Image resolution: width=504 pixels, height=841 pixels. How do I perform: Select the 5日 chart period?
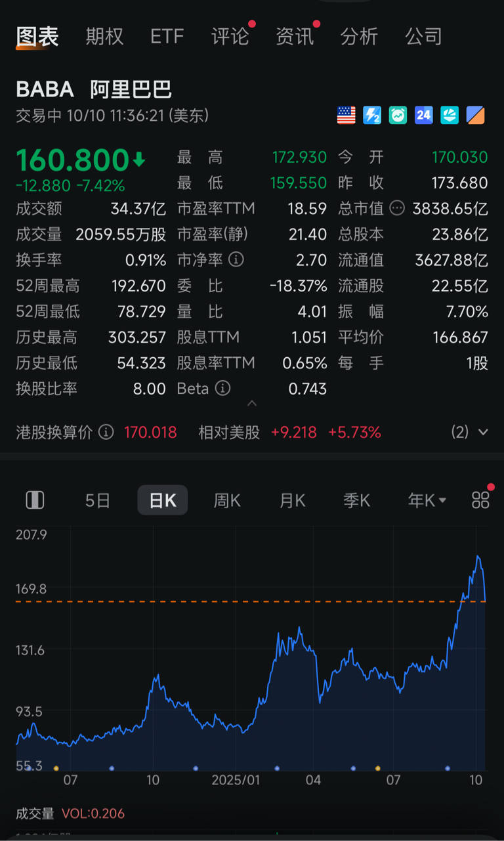(x=98, y=501)
